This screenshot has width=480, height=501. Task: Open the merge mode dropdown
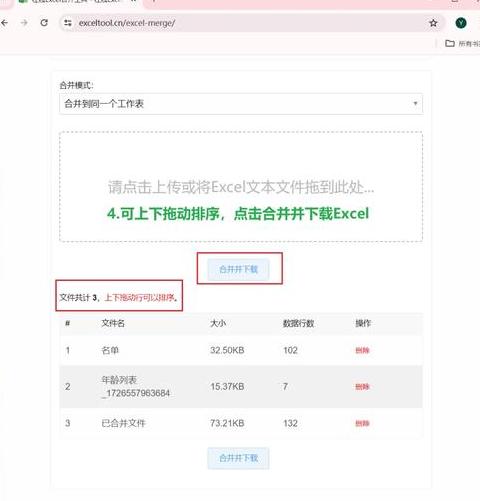[x=241, y=104]
